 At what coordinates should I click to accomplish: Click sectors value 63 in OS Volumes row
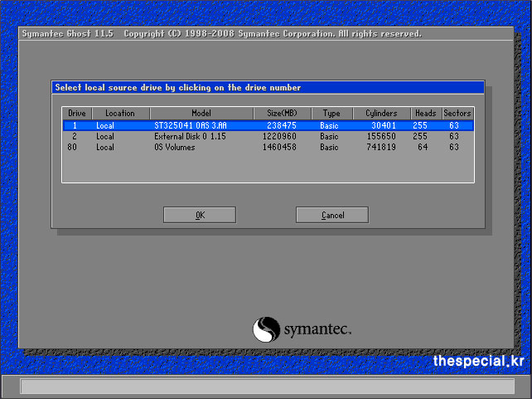[454, 147]
